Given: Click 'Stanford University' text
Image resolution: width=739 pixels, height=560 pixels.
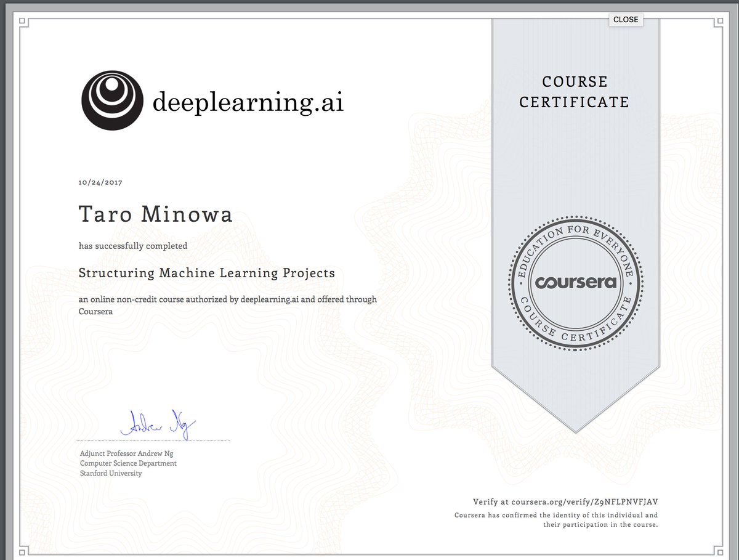Looking at the screenshot, I should coord(111,473).
